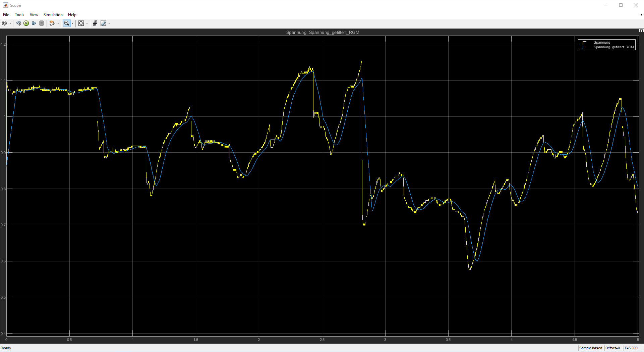644x352 pixels.
Task: Toggle Spannung_gefiltert_RGM signal in legend
Action: pos(613,47)
